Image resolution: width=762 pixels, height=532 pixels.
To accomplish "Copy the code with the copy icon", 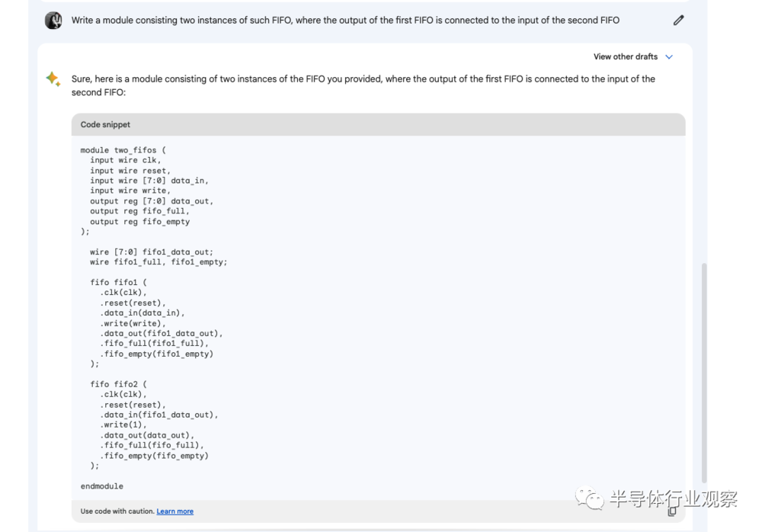I will (671, 511).
